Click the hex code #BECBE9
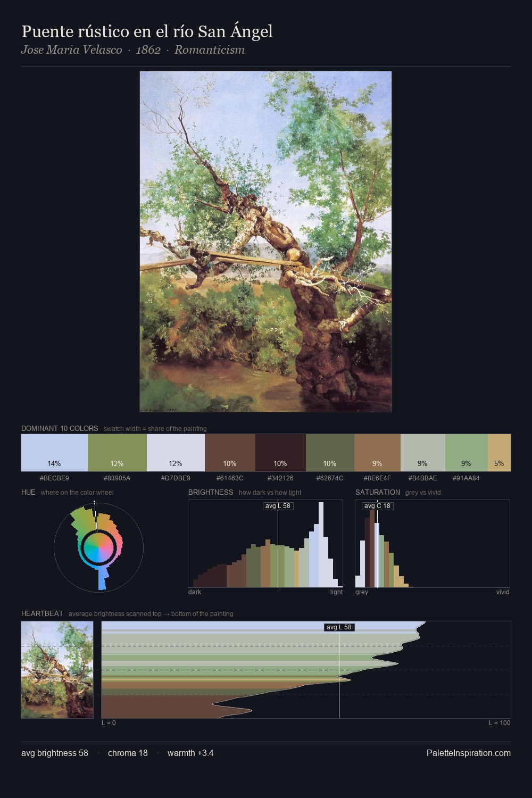Screen dimensions: 532x798 point(54,478)
